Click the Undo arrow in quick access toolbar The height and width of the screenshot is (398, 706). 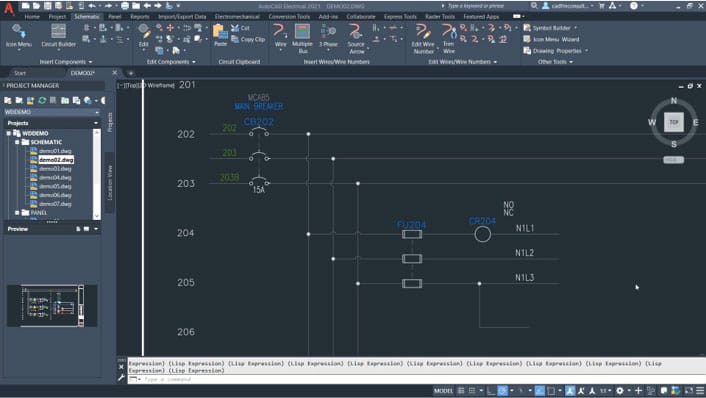92,6
